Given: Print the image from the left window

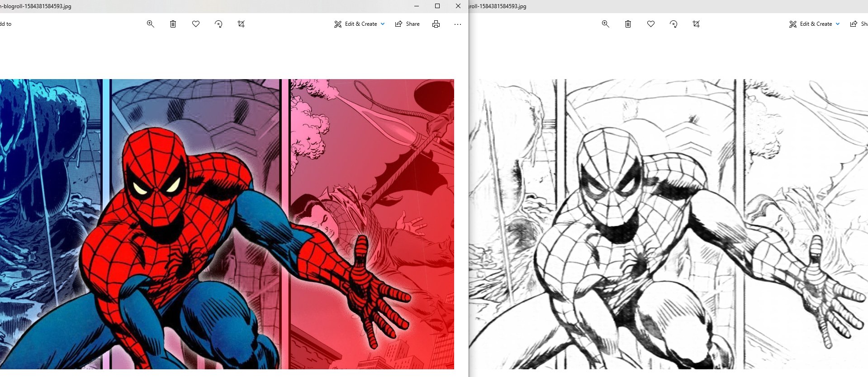Looking at the screenshot, I should [436, 24].
